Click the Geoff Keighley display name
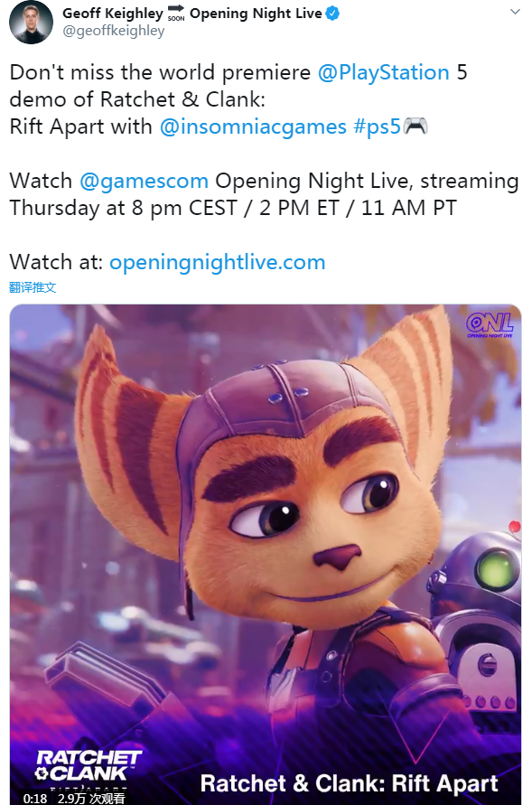 coord(112,14)
